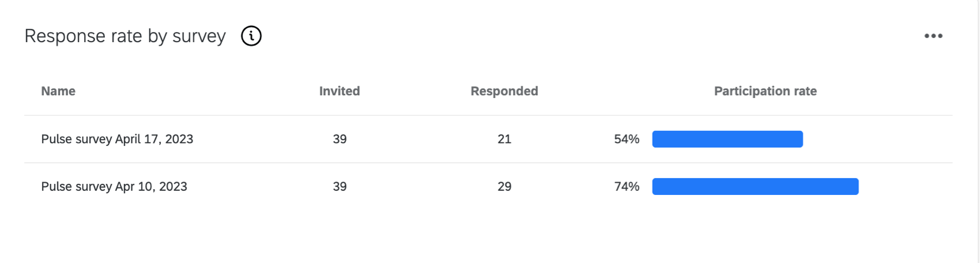Image resolution: width=980 pixels, height=263 pixels.
Task: Click the Response rate by survey title
Action: pyautogui.click(x=125, y=36)
